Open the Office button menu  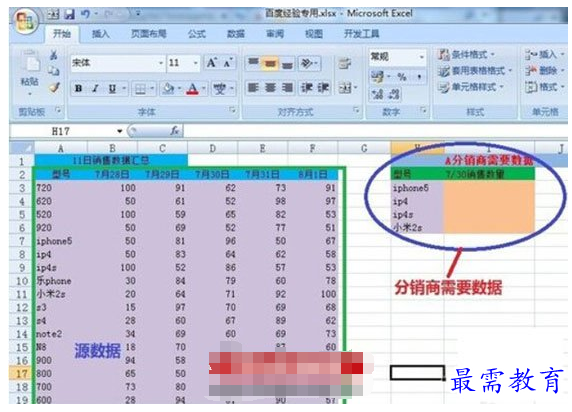[26, 21]
